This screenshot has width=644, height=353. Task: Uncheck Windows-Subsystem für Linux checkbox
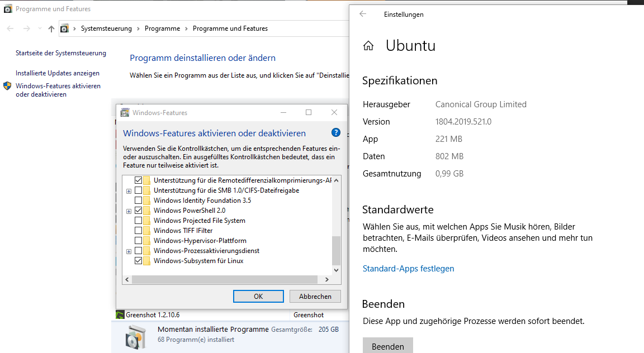[x=139, y=261]
